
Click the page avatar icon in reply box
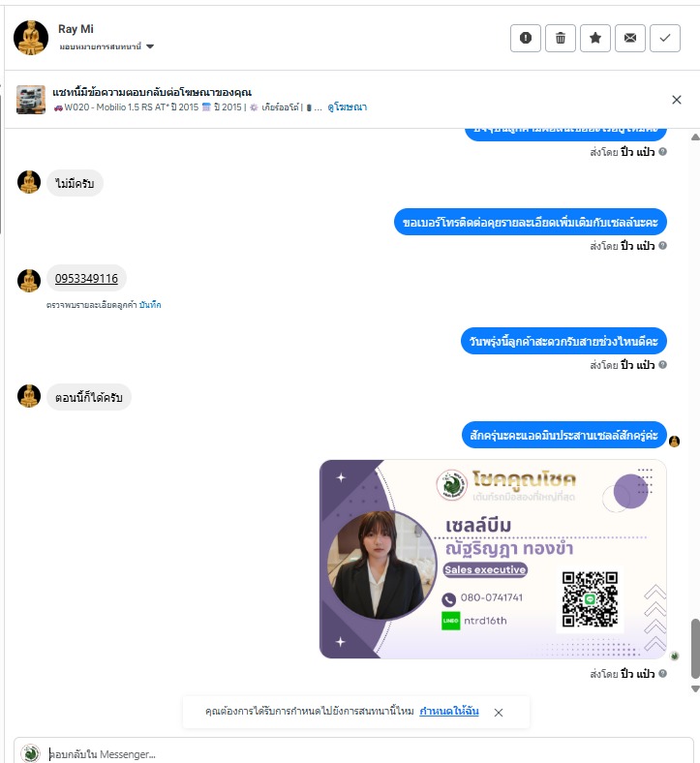30,753
